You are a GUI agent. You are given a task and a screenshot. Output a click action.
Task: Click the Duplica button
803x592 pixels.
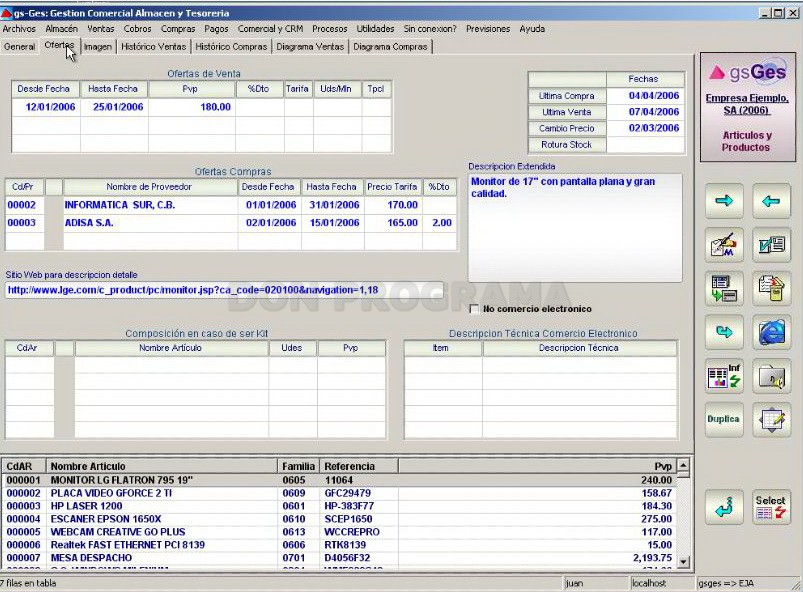point(724,419)
